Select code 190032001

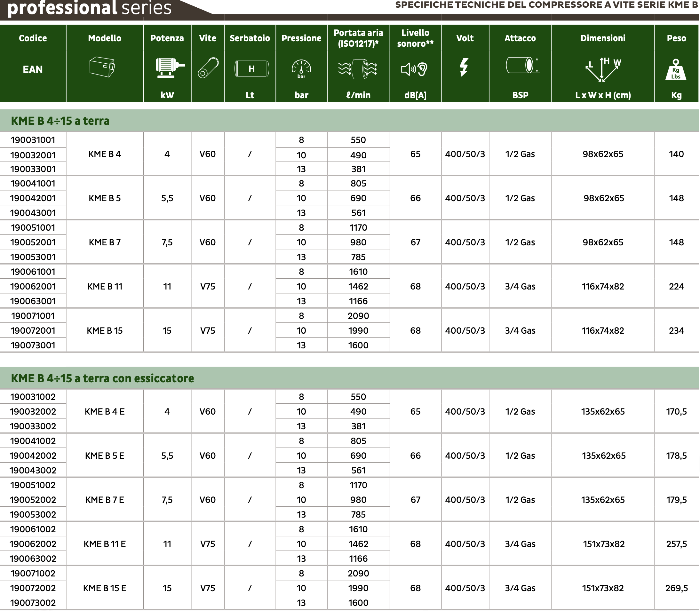[33, 155]
